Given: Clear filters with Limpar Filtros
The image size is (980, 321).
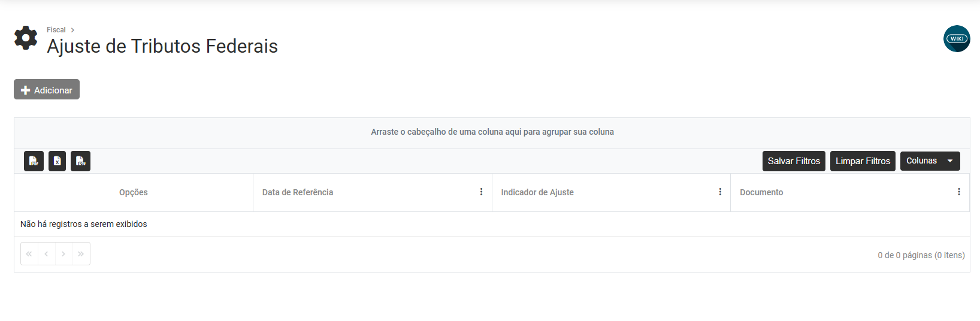Looking at the screenshot, I should pyautogui.click(x=863, y=161).
